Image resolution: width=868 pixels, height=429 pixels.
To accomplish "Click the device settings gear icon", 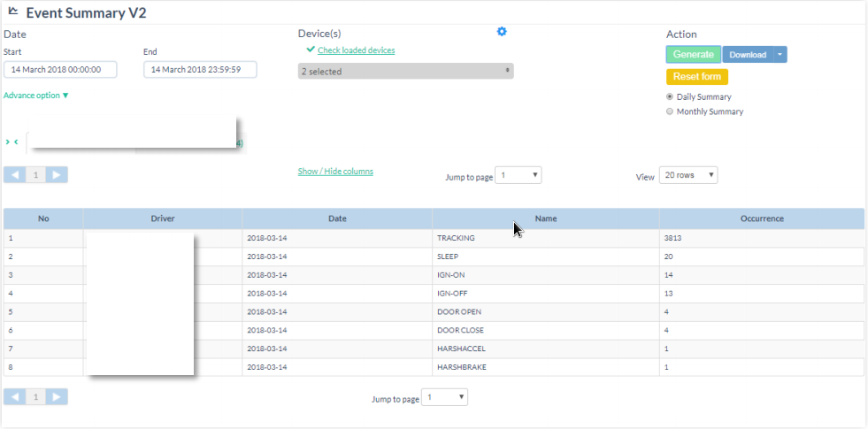I will tap(502, 32).
